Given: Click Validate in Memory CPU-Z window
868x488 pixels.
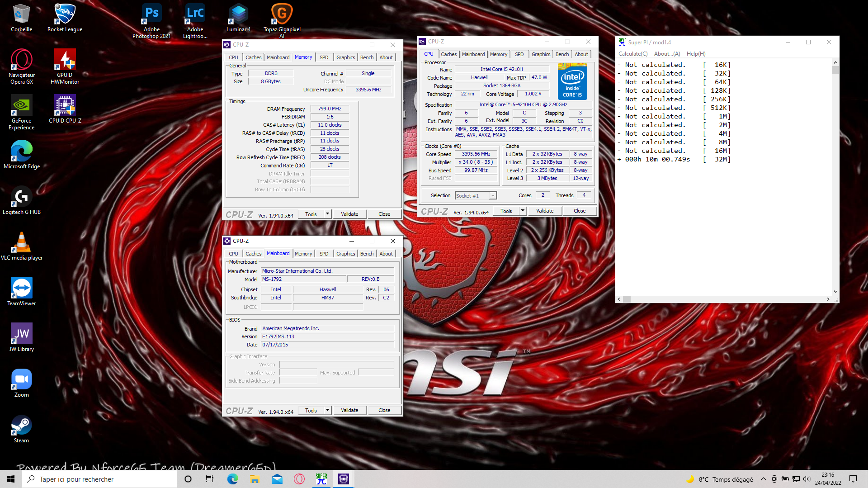Looking at the screenshot, I should (x=349, y=214).
